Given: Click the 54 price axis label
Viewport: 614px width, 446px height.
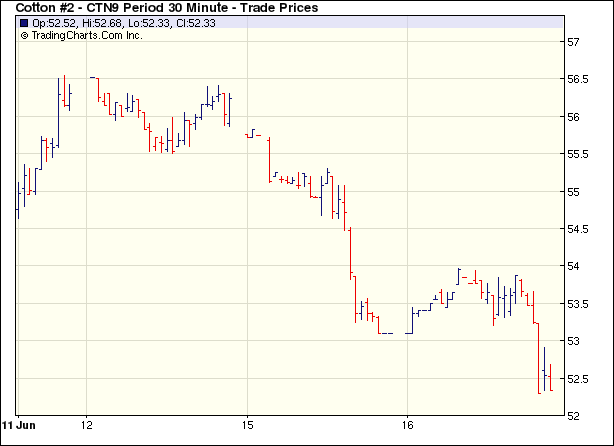Looking at the screenshot, I should (574, 266).
